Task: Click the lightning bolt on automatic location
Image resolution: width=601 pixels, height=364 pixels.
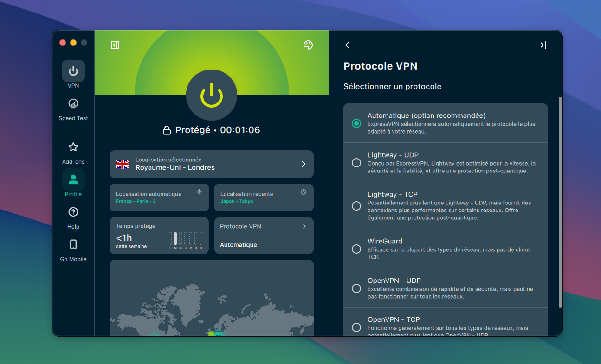Action: 199,192
